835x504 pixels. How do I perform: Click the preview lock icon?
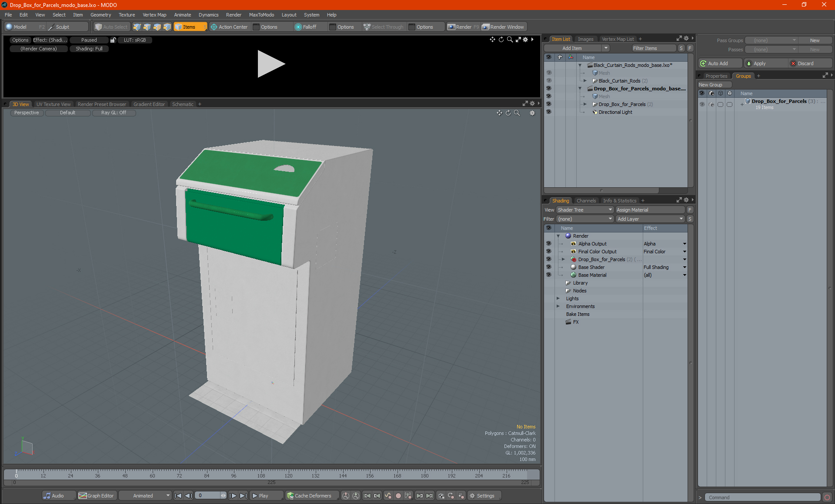click(113, 40)
